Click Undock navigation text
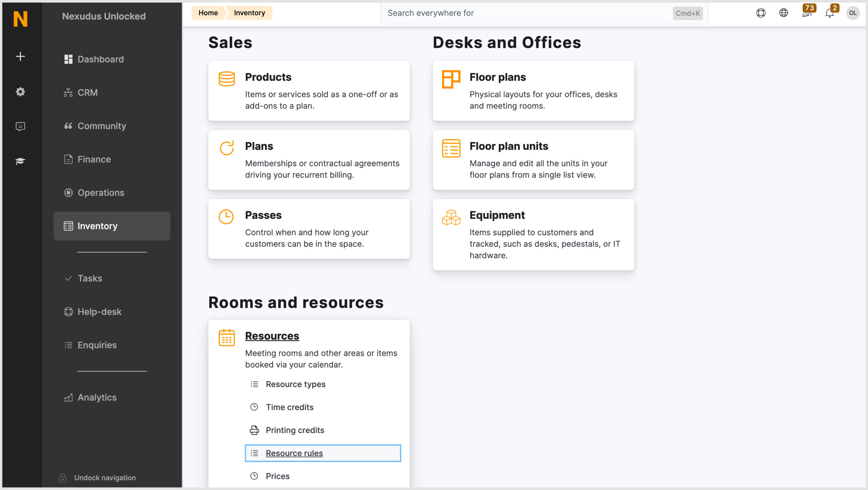 click(x=105, y=478)
